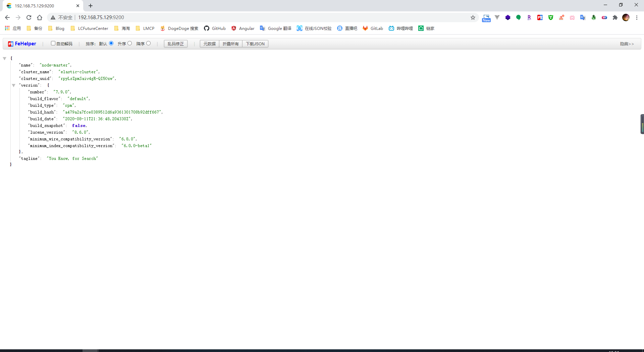Screen dimensions: 644x352
Task: Click the purple layered-diamond extension icon
Action: pyautogui.click(x=508, y=17)
